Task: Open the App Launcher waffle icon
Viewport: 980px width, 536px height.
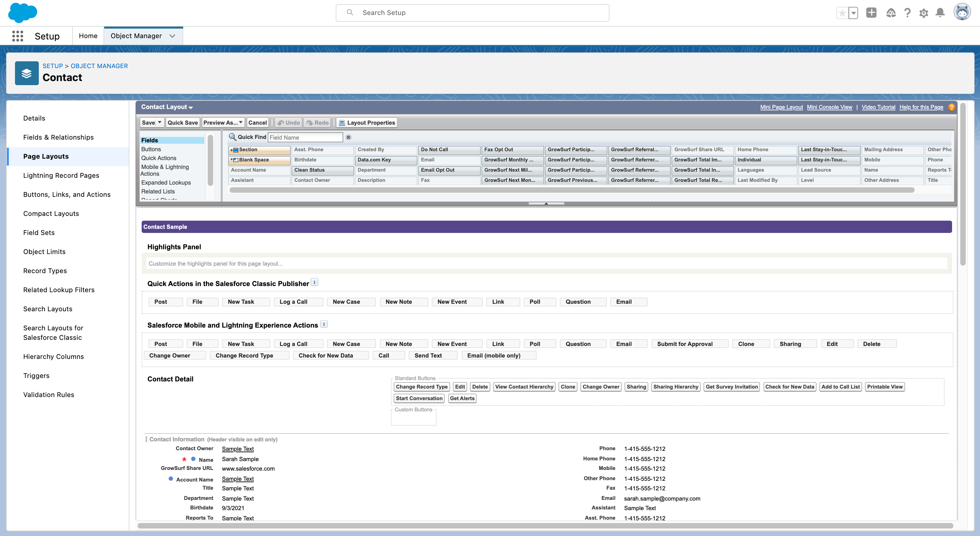Action: [17, 36]
